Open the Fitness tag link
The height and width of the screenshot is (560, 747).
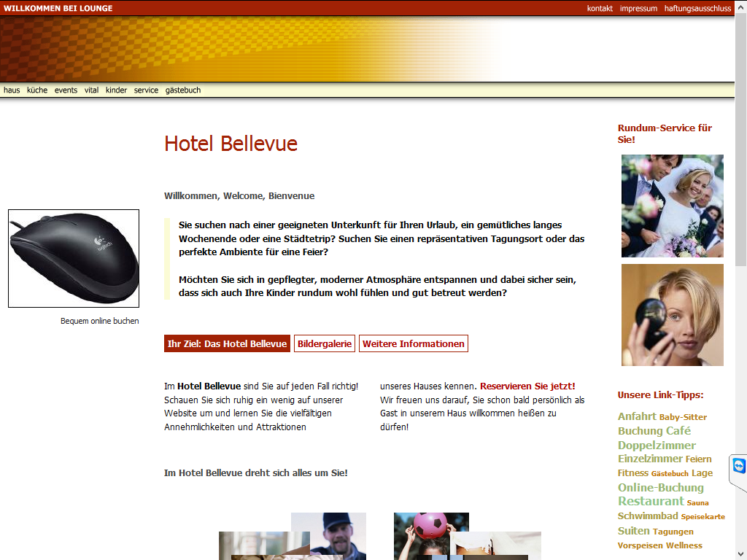(633, 472)
